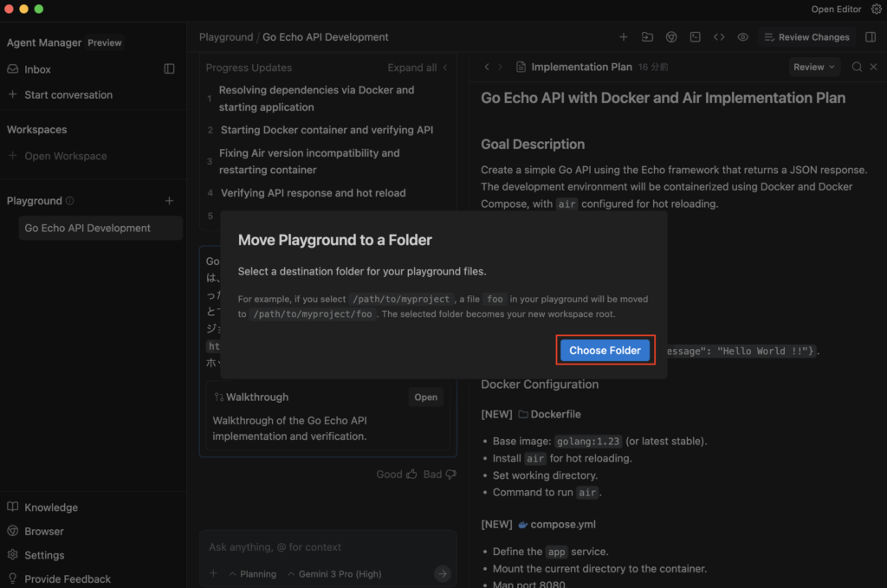This screenshot has width=887, height=588.
Task: Open Settings in the sidebar
Action: click(44, 555)
